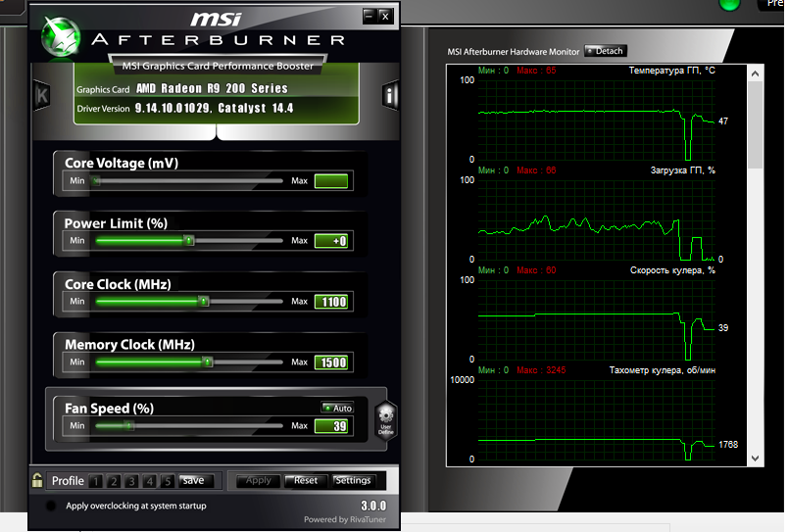Toggle the profile lock padlock icon

tap(37, 480)
